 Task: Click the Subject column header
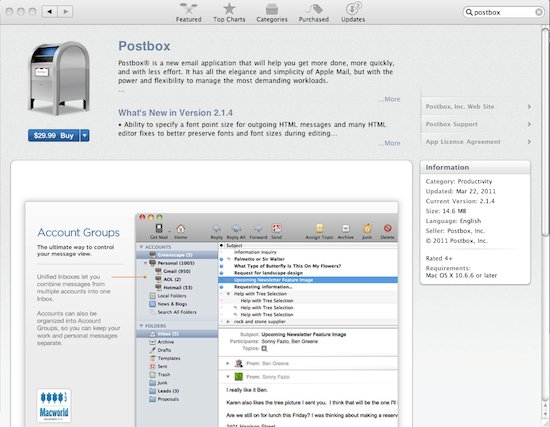point(234,246)
